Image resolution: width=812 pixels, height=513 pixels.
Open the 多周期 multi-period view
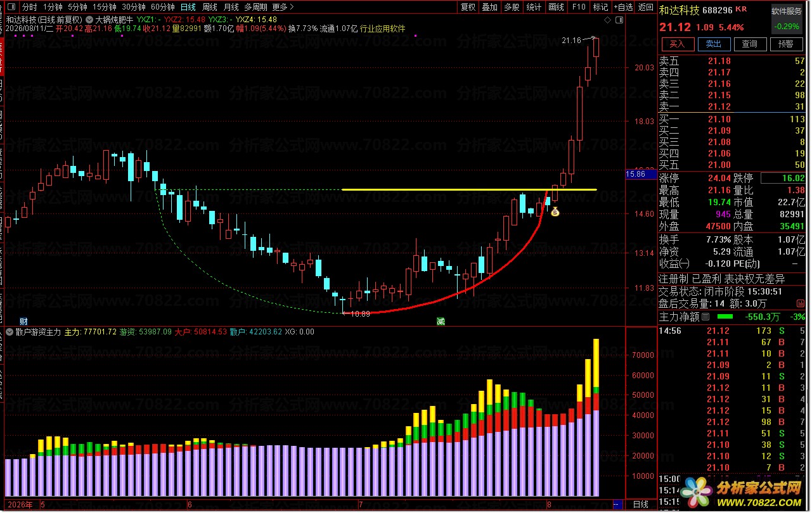255,7
